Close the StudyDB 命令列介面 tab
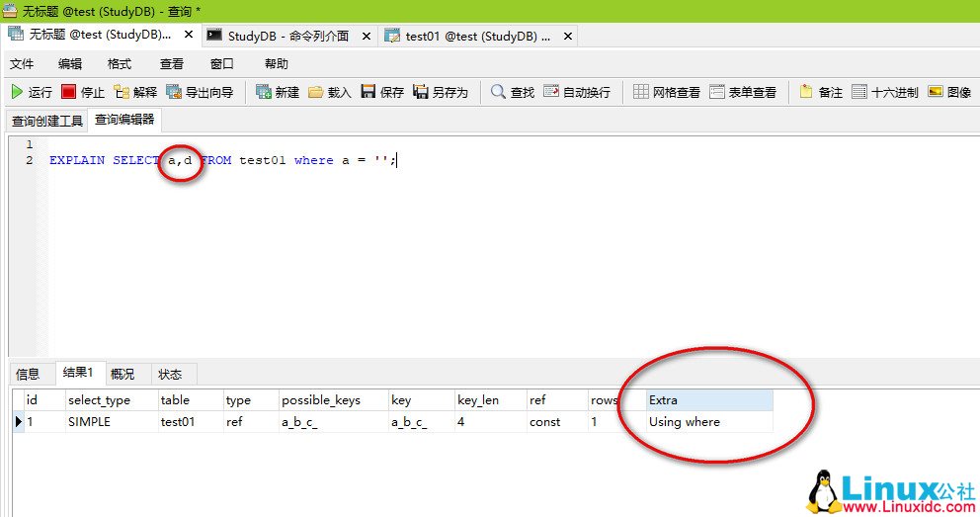 (x=367, y=37)
